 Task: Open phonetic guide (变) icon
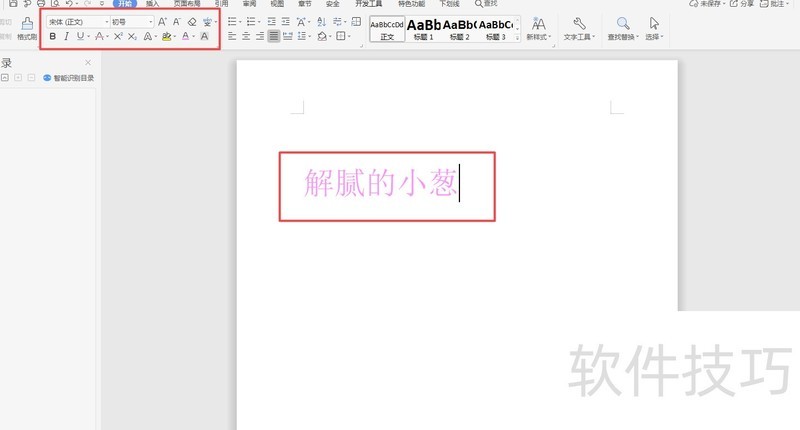[207, 22]
